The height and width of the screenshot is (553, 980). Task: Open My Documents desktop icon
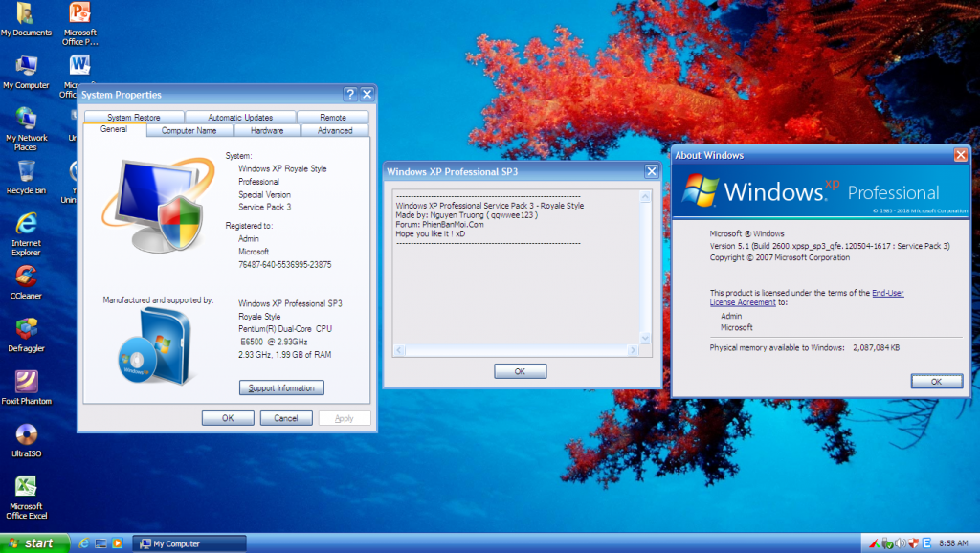coord(26,19)
